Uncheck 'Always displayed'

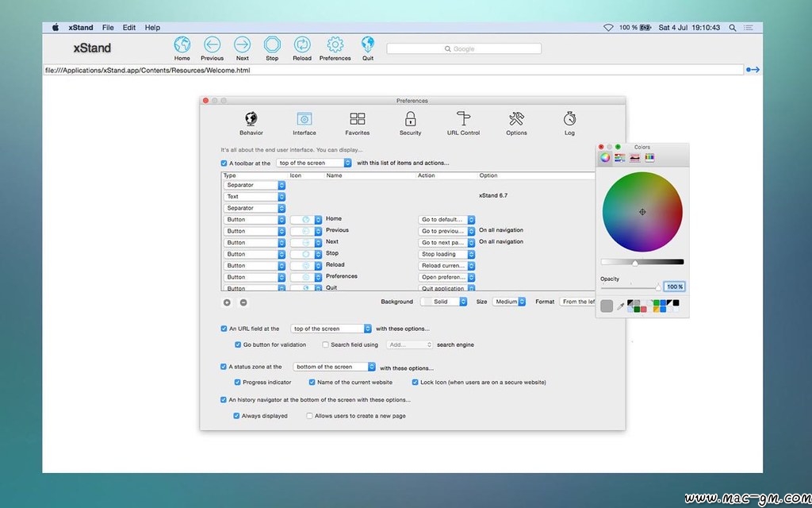236,416
